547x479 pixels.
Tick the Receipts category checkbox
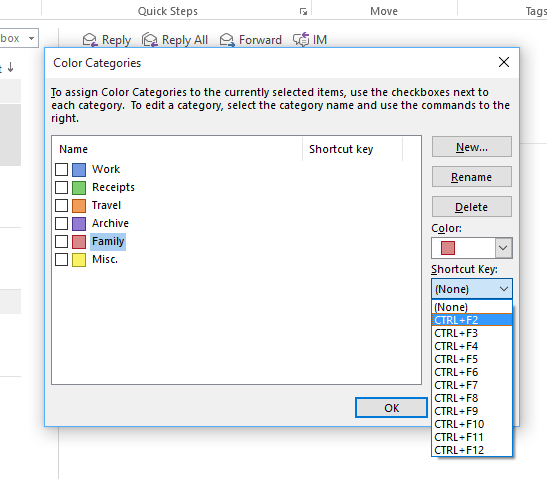click(61, 187)
